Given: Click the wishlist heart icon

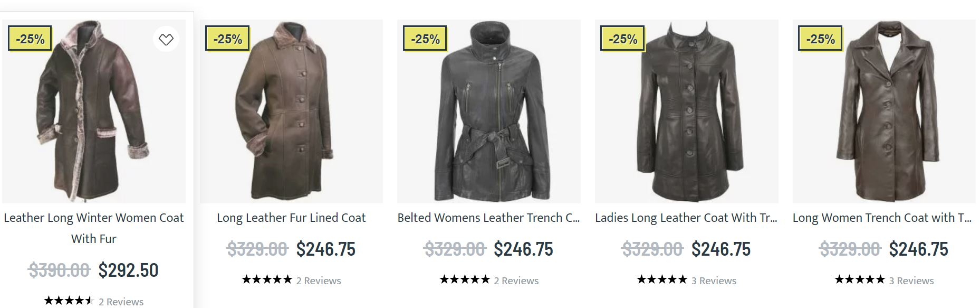Looking at the screenshot, I should point(166,39).
